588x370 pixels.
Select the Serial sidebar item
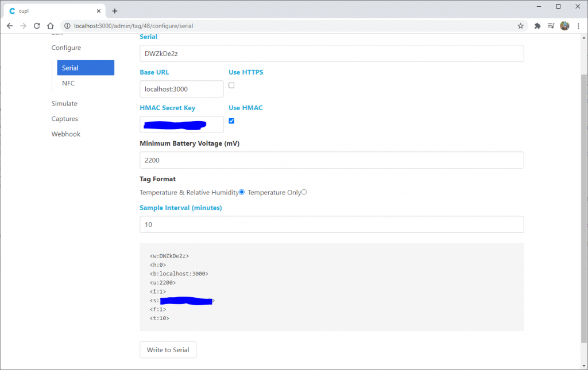pyautogui.click(x=86, y=68)
